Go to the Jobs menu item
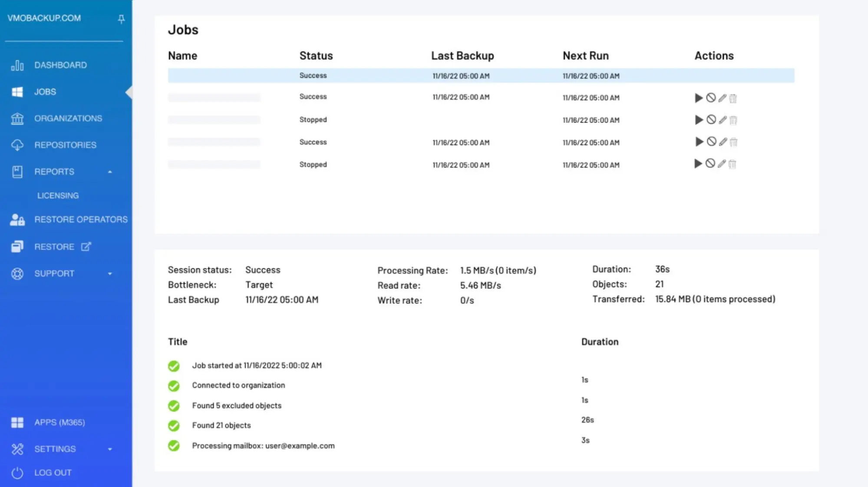The width and height of the screenshot is (868, 487). coord(45,92)
